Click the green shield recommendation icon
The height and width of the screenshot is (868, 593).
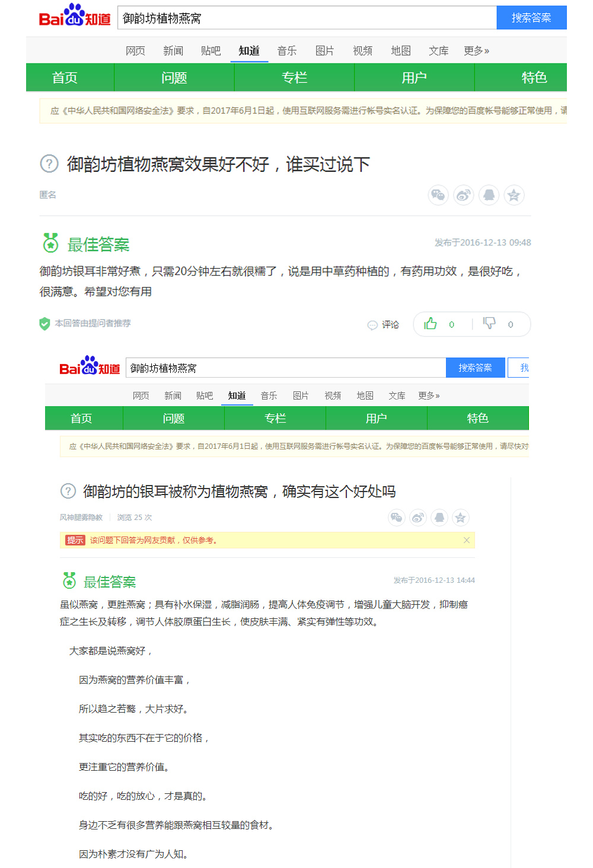44,324
